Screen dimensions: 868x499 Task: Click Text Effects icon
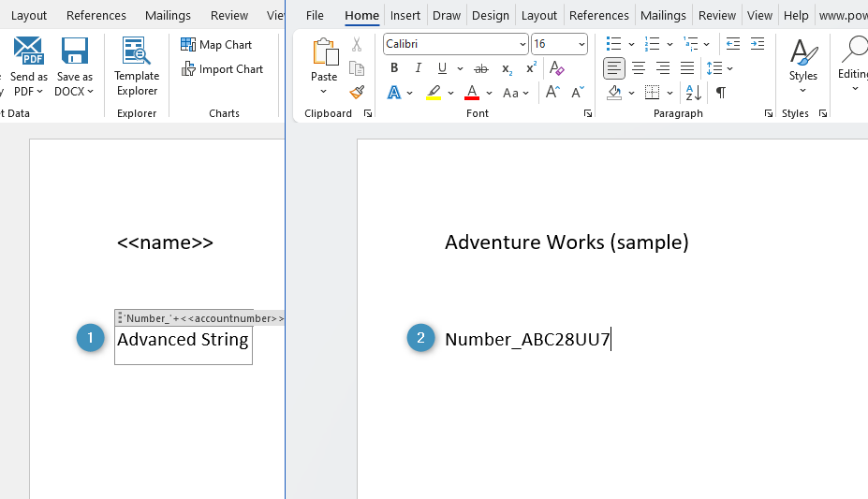click(394, 93)
